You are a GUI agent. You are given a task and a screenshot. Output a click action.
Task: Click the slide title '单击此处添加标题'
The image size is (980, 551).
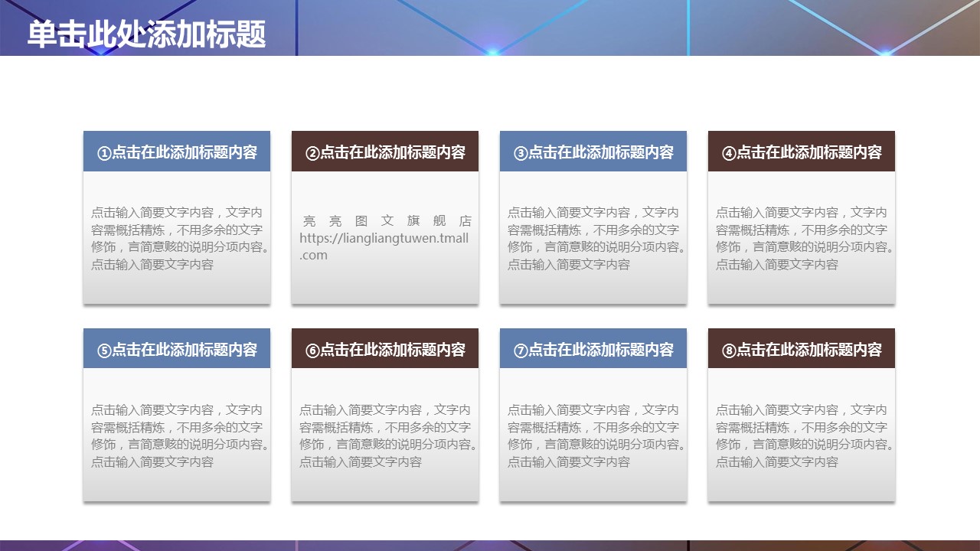click(x=146, y=34)
